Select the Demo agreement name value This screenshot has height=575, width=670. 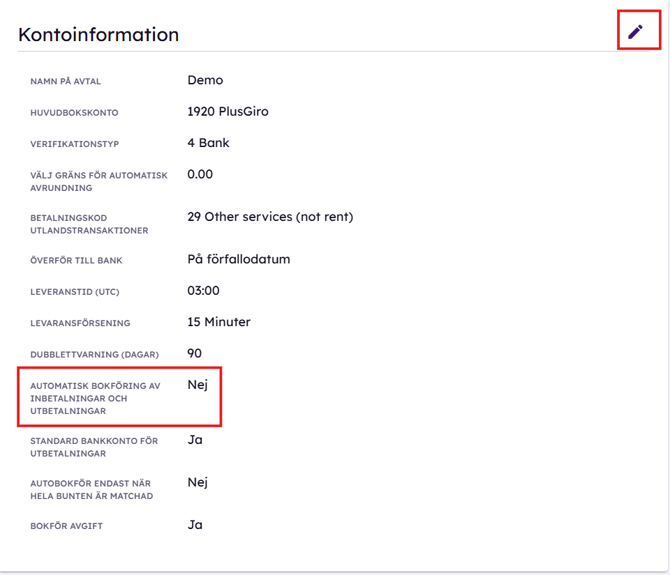(x=205, y=80)
